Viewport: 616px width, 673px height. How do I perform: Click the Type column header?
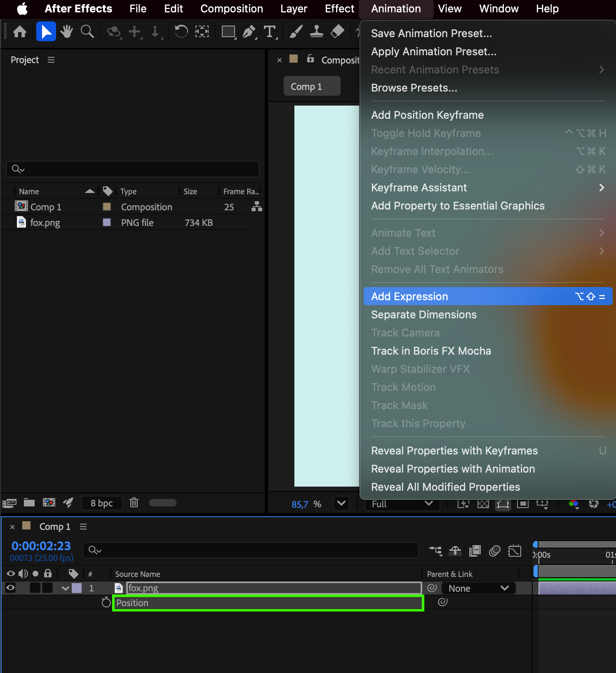point(128,191)
